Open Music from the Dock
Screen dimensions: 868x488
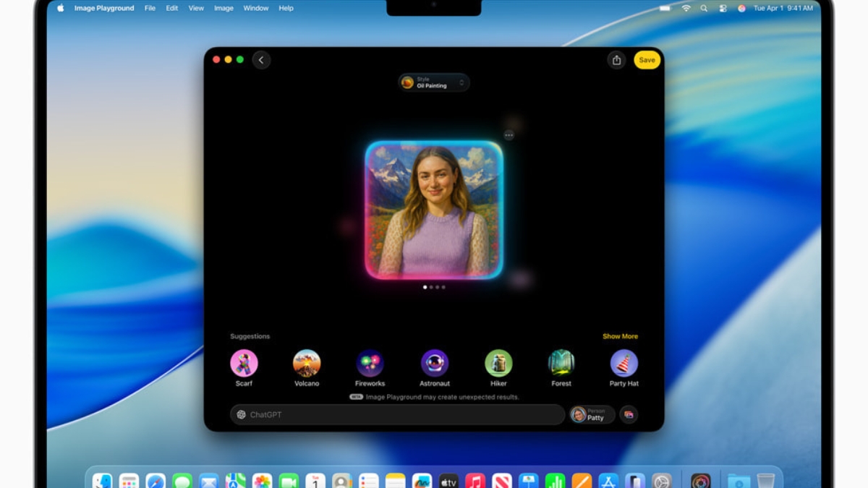point(475,481)
